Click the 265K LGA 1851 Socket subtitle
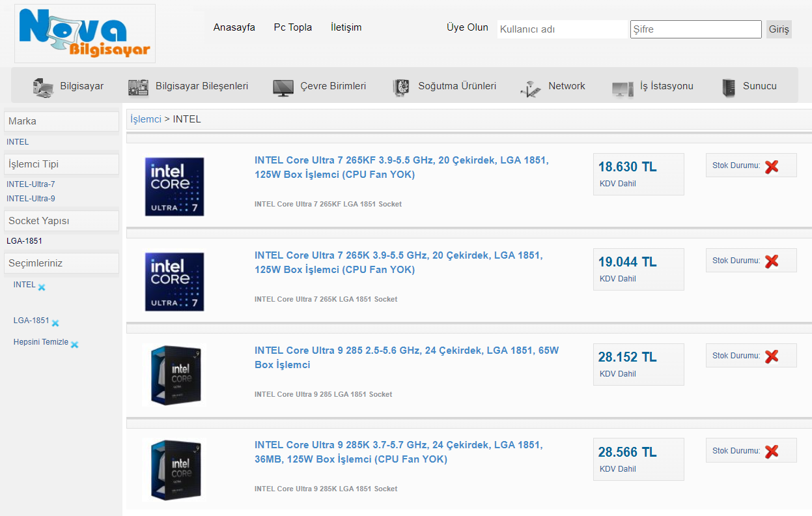 pos(326,299)
